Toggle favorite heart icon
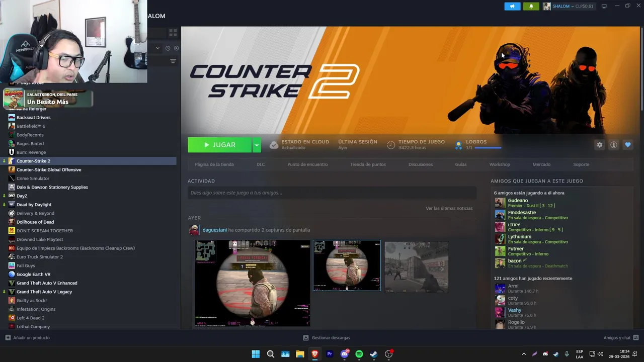 [627, 145]
